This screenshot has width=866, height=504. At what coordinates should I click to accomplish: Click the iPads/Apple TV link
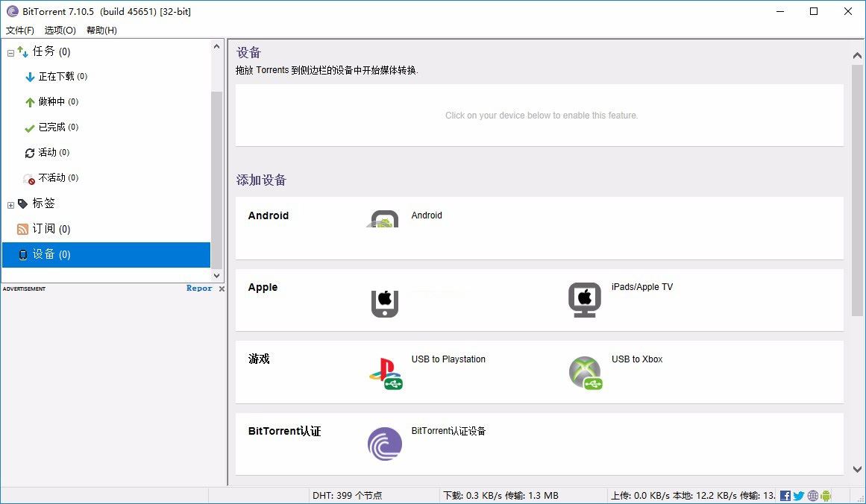(641, 287)
